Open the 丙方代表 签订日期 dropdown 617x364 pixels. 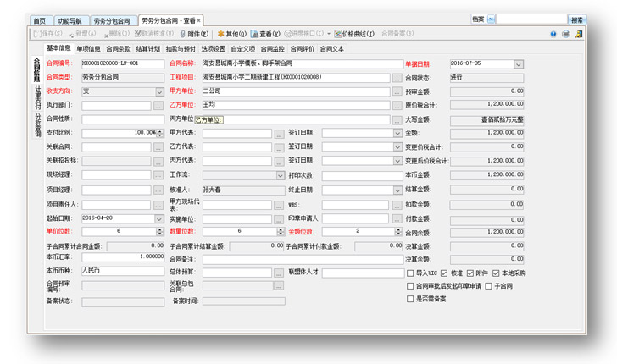point(397,161)
